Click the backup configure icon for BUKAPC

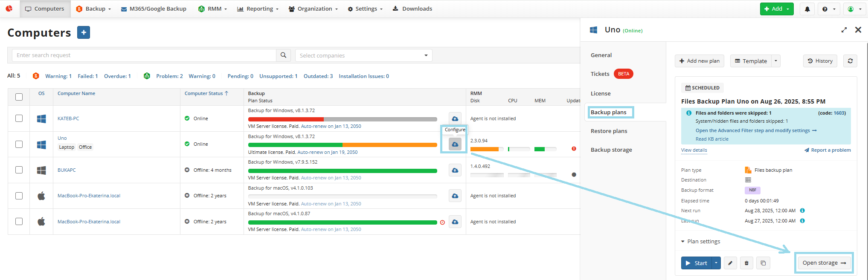point(455,170)
